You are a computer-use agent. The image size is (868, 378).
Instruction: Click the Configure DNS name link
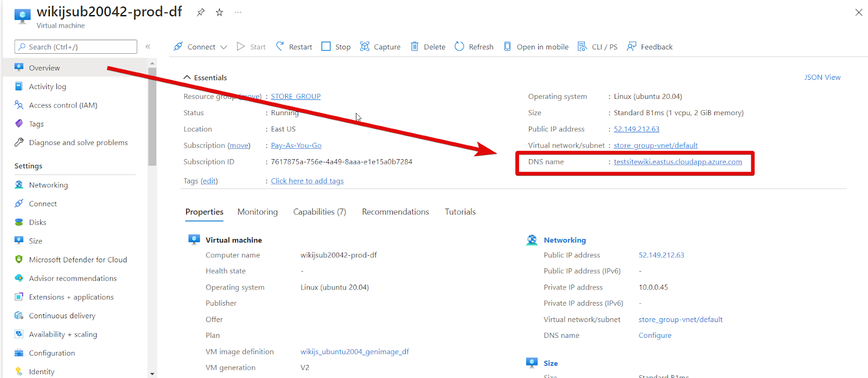(x=655, y=336)
